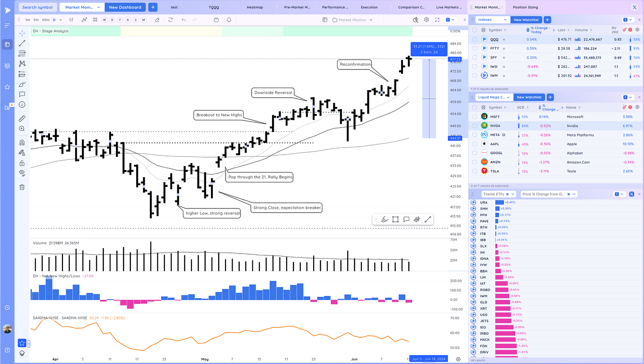Click the undo arrow

click(184, 20)
